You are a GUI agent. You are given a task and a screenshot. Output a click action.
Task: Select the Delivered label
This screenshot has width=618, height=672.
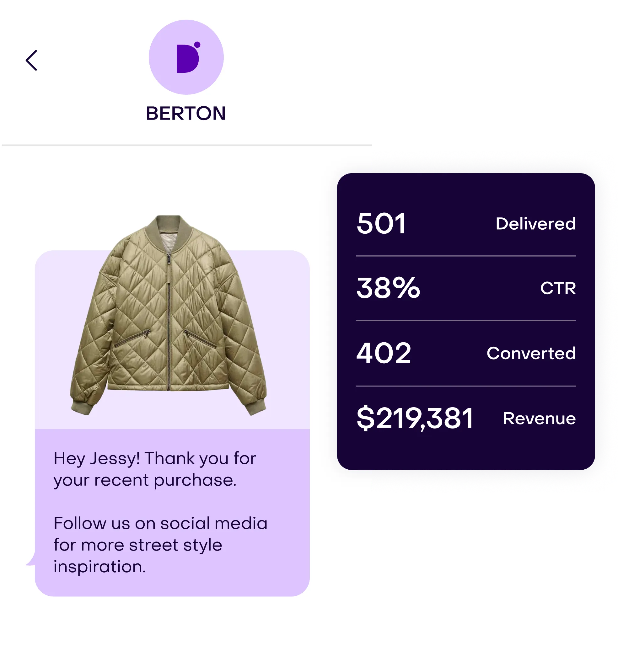(x=536, y=224)
